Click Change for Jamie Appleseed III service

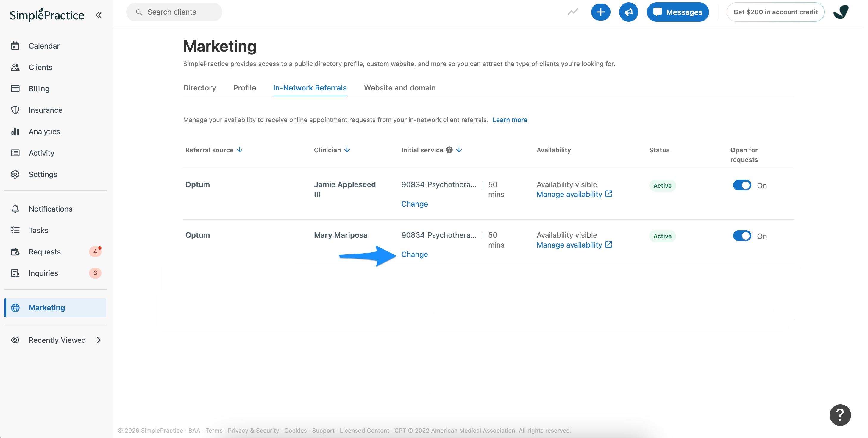point(414,204)
